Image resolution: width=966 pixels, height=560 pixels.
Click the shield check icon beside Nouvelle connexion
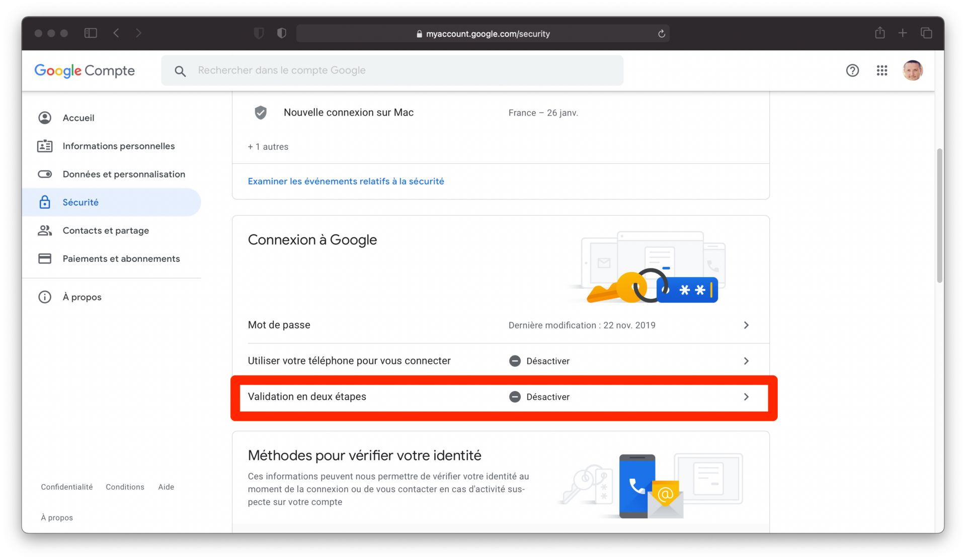point(260,113)
